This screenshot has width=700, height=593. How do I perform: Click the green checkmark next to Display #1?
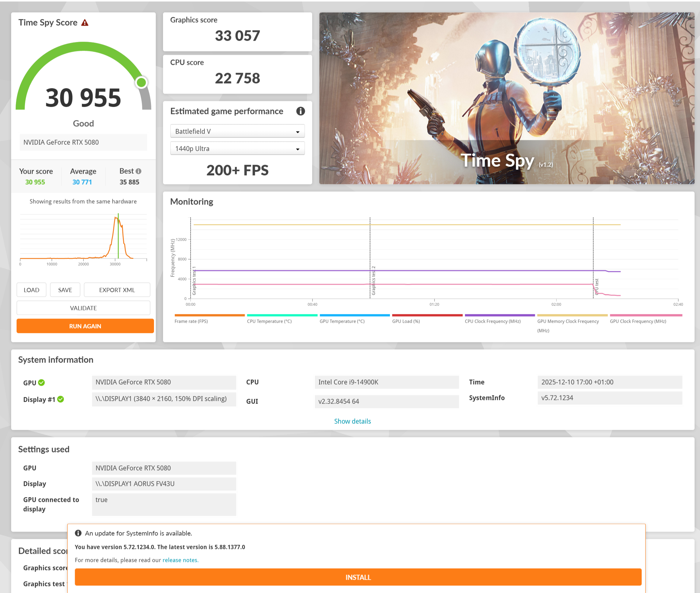tap(61, 399)
